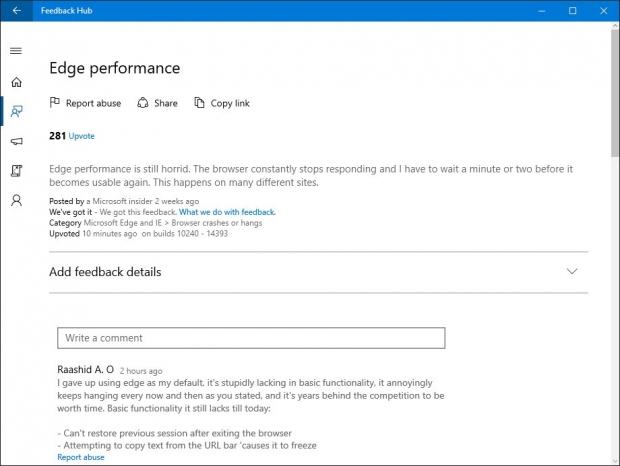This screenshot has width=620, height=466.
Task: Open the Announcements megaphone icon
Action: point(16,141)
